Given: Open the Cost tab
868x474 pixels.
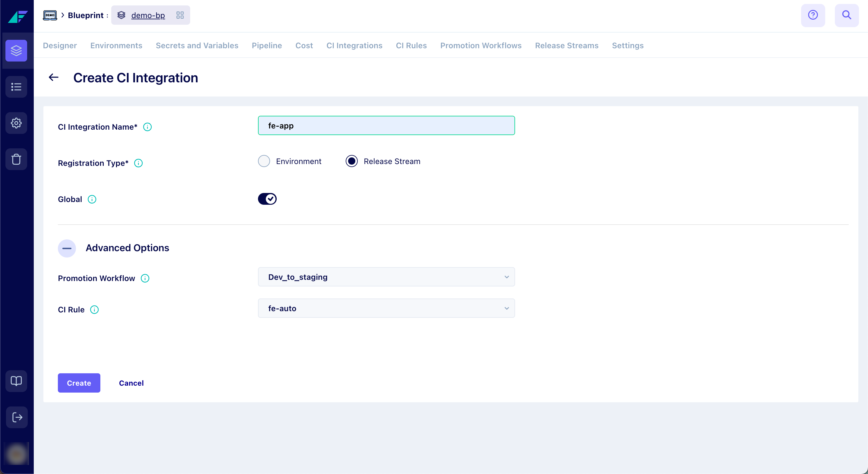Looking at the screenshot, I should coord(304,46).
